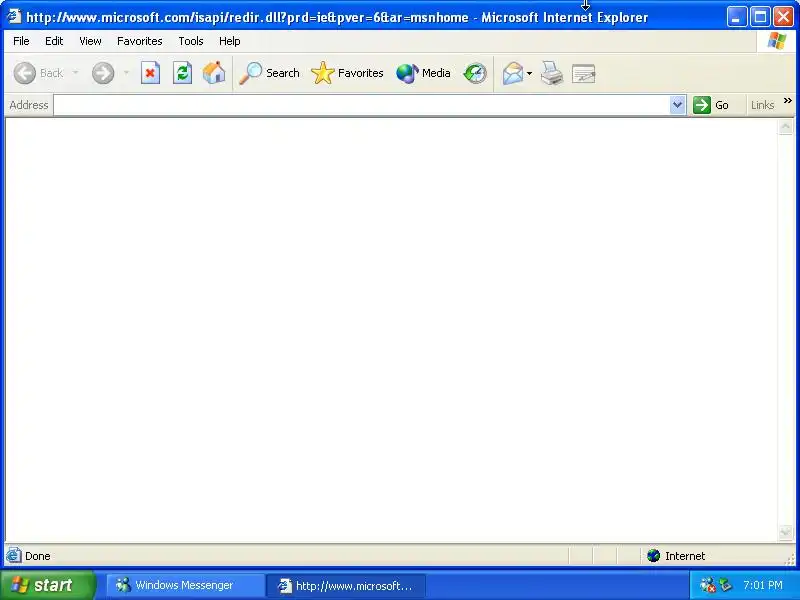Refresh the page with the green arrows icon
800x600 pixels.
coord(182,73)
